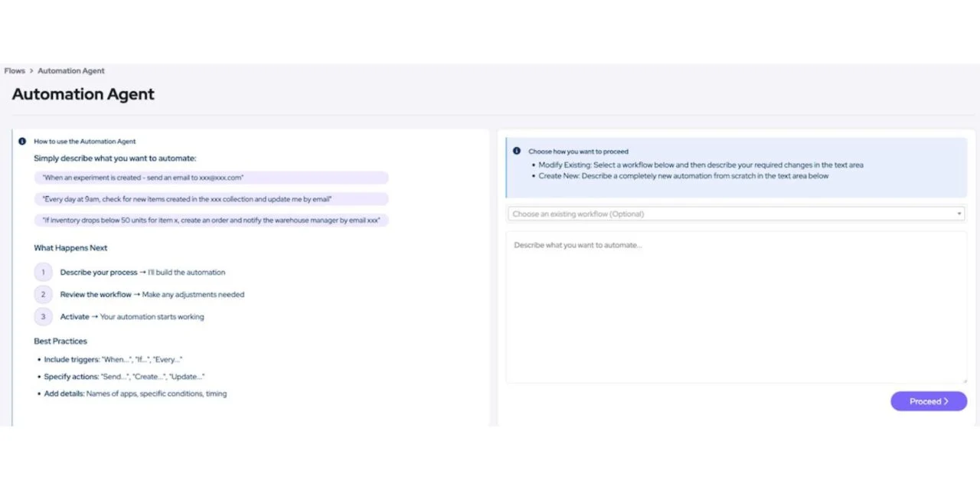Pick the 'If inventory drops below 50' example
The width and height of the screenshot is (980, 490).
click(x=211, y=220)
